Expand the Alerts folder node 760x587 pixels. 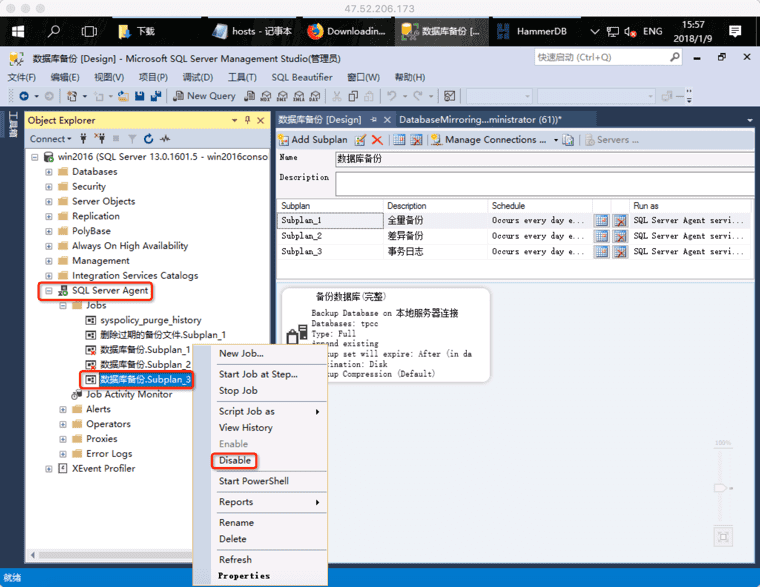[63, 410]
